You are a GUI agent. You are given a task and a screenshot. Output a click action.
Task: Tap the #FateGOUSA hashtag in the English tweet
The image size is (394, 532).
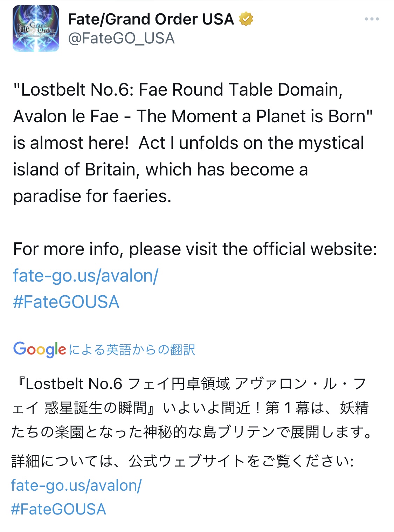(x=66, y=302)
